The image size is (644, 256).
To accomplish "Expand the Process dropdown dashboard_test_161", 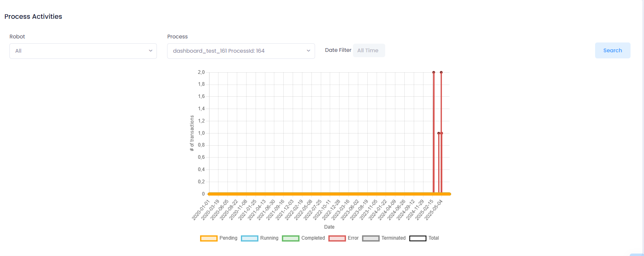I will (x=241, y=51).
